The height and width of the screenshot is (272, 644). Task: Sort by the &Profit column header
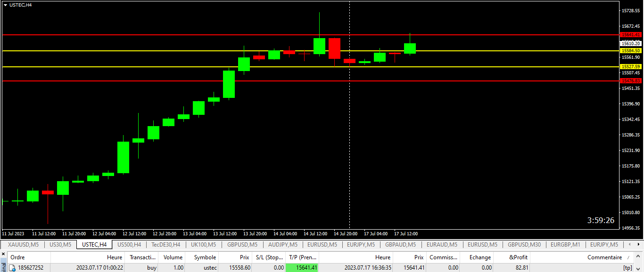512,257
